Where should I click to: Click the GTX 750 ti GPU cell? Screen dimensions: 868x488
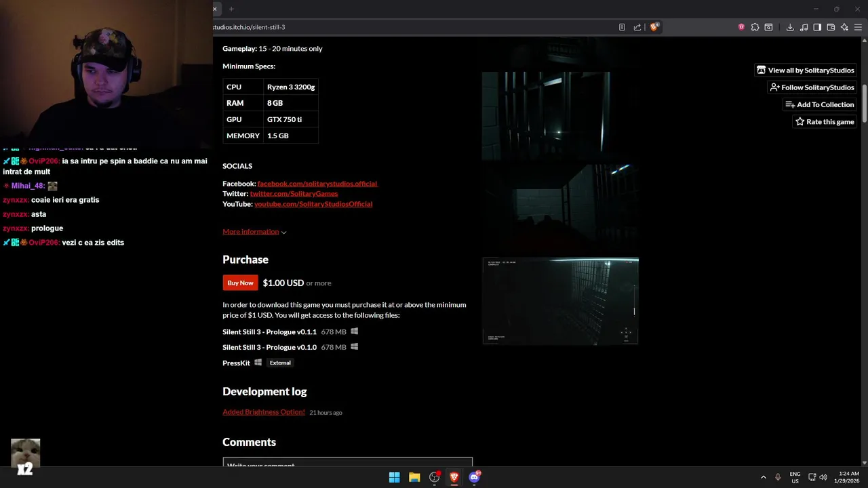pos(291,119)
